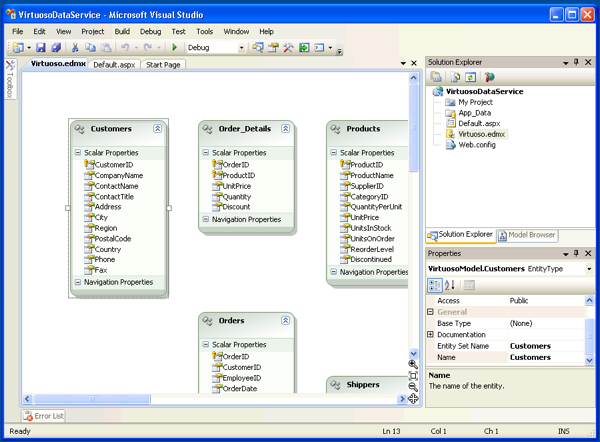Image resolution: width=600 pixels, height=442 pixels.
Task: Click the Save icon in toolbar
Action: (43, 47)
